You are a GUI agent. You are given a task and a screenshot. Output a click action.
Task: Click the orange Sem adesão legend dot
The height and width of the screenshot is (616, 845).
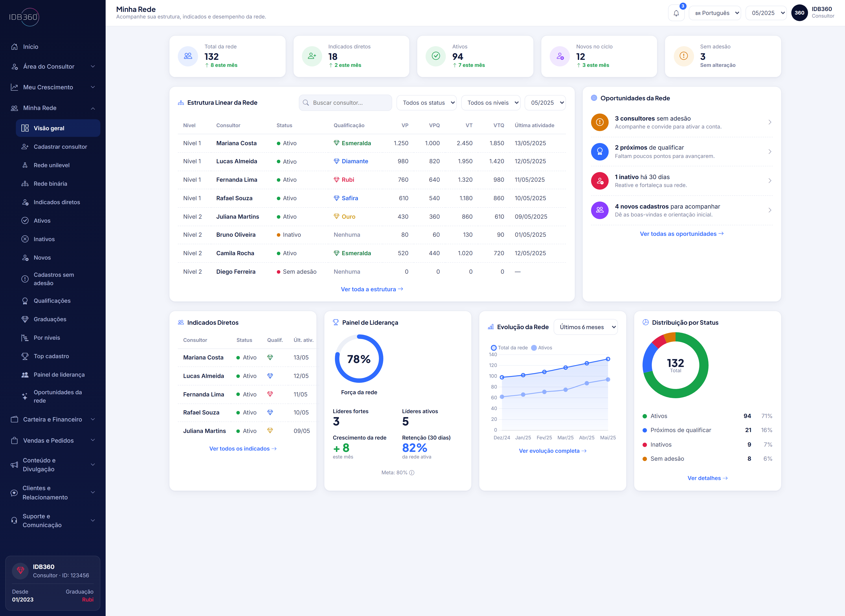point(645,459)
